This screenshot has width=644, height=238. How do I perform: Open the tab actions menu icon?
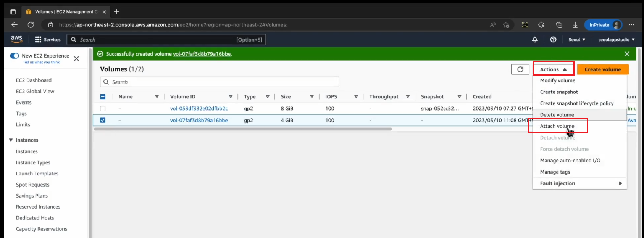(13, 12)
